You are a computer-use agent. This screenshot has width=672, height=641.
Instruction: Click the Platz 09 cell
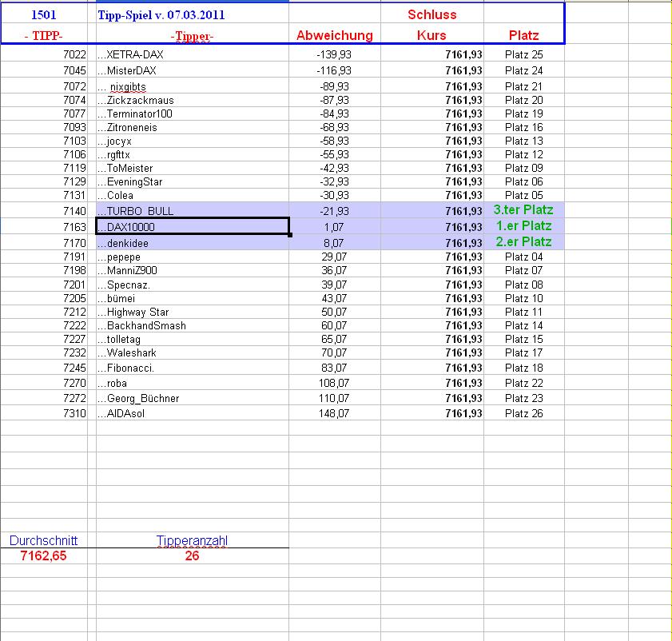(524, 168)
